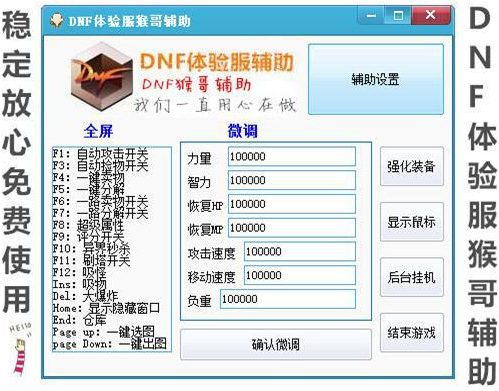Select the 'End: 仓库' line
The image size is (499, 391).
[x=80, y=320]
